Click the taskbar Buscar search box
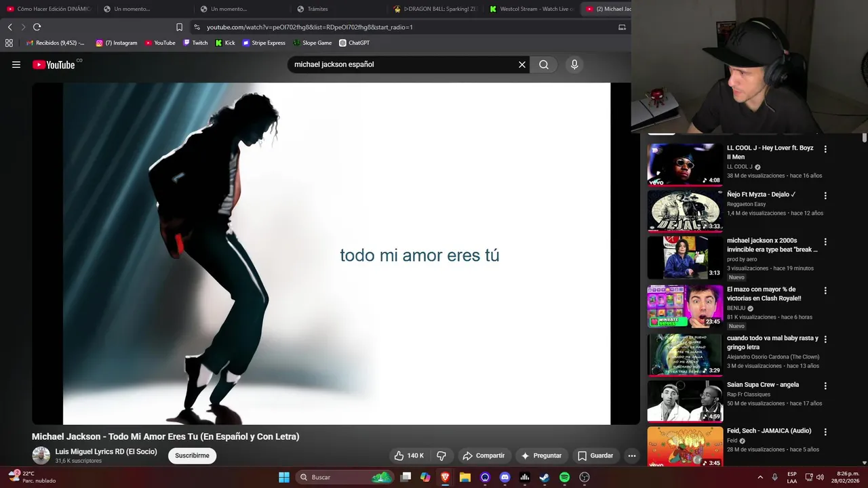Viewport: 868px width, 488px height. point(345,477)
